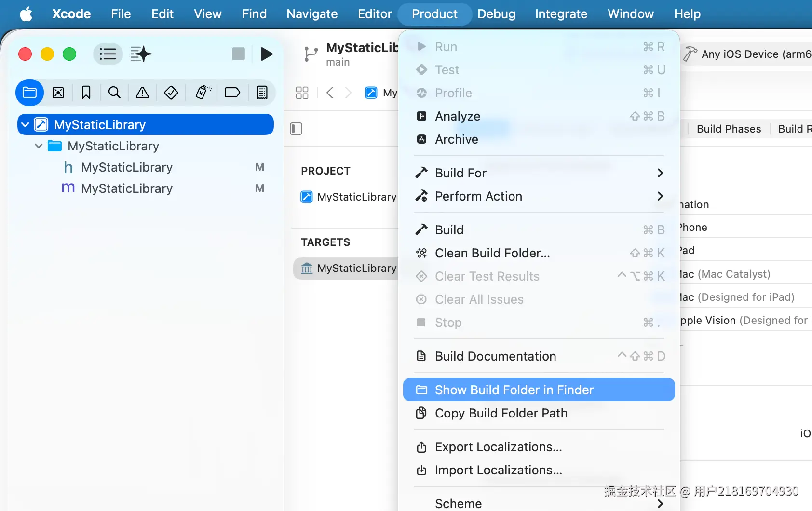This screenshot has width=812, height=511.
Task: Click the Run play button in toolbar
Action: pyautogui.click(x=266, y=54)
